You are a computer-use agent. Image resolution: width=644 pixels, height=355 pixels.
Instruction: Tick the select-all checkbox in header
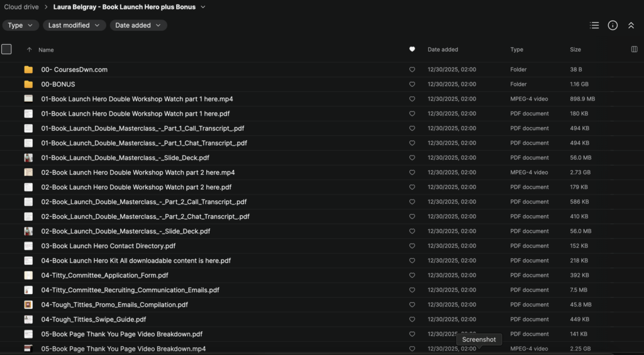[x=6, y=49]
